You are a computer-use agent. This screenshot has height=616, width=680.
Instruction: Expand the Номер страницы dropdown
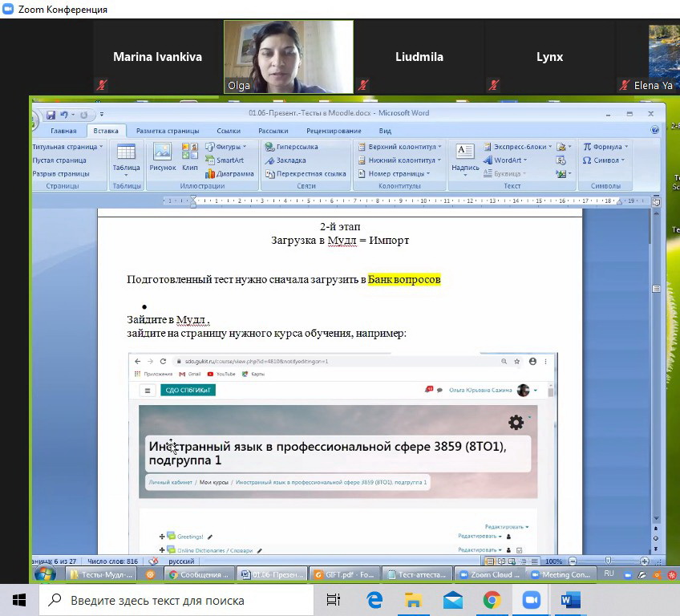[x=394, y=173]
